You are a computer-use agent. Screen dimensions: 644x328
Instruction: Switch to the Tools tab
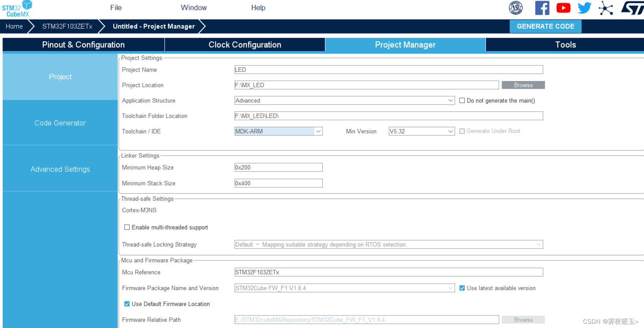coord(565,45)
